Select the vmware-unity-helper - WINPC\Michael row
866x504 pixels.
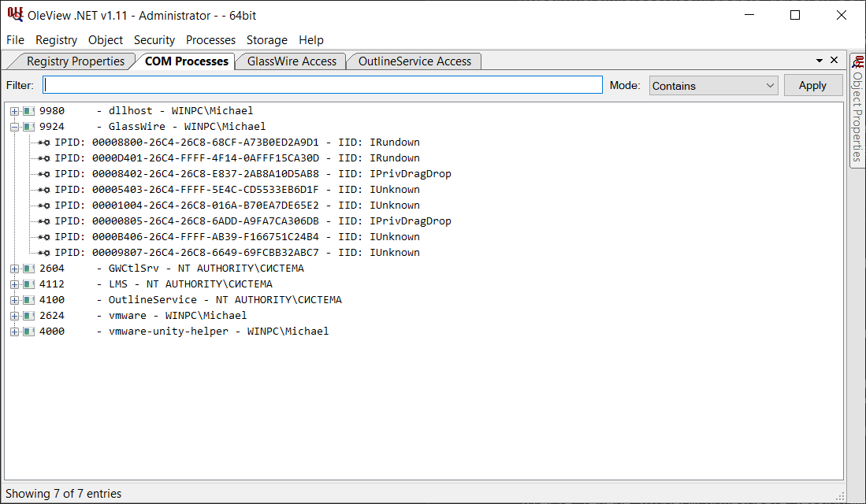tap(184, 332)
